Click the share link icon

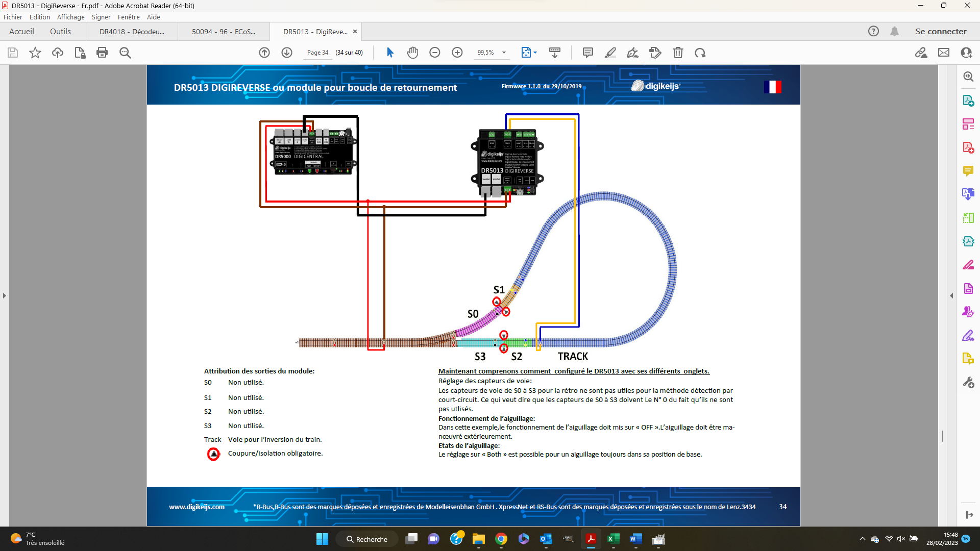[x=921, y=53]
